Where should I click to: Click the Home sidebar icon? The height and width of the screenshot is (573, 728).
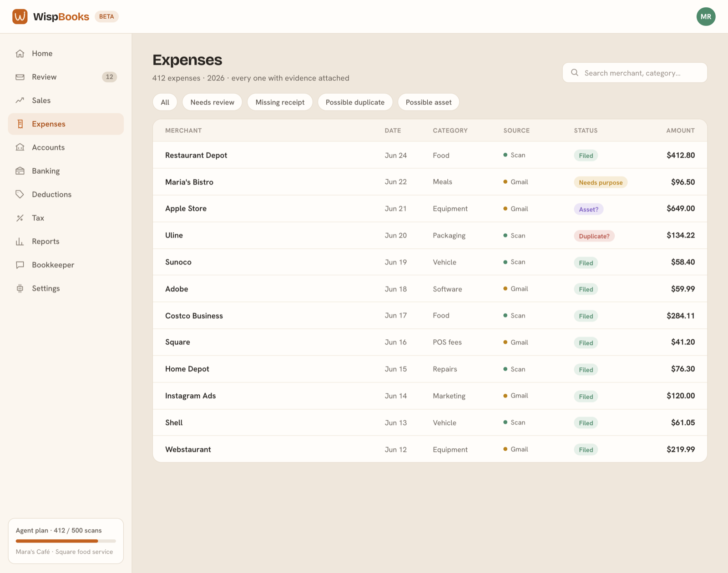(x=20, y=54)
